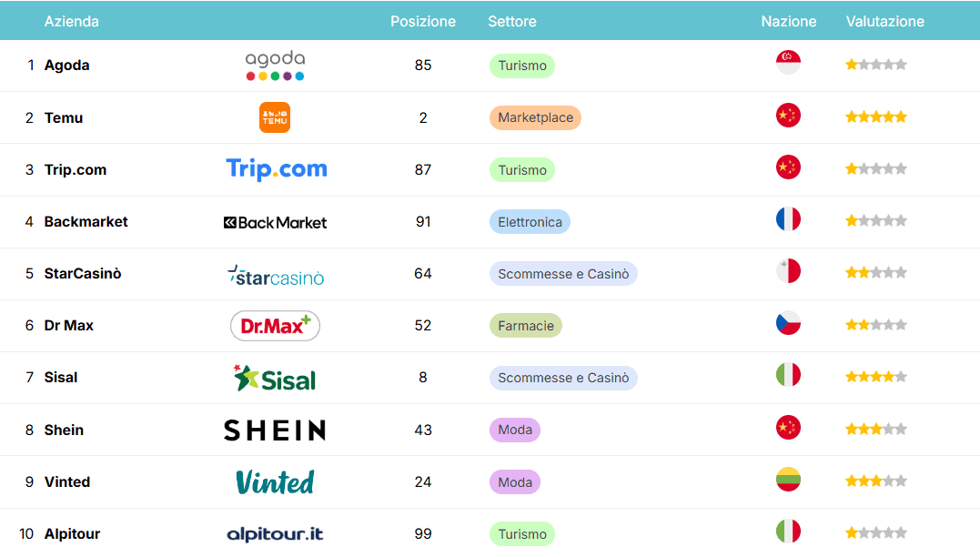Click the Settore column header
This screenshot has width=980, height=557.
click(511, 21)
